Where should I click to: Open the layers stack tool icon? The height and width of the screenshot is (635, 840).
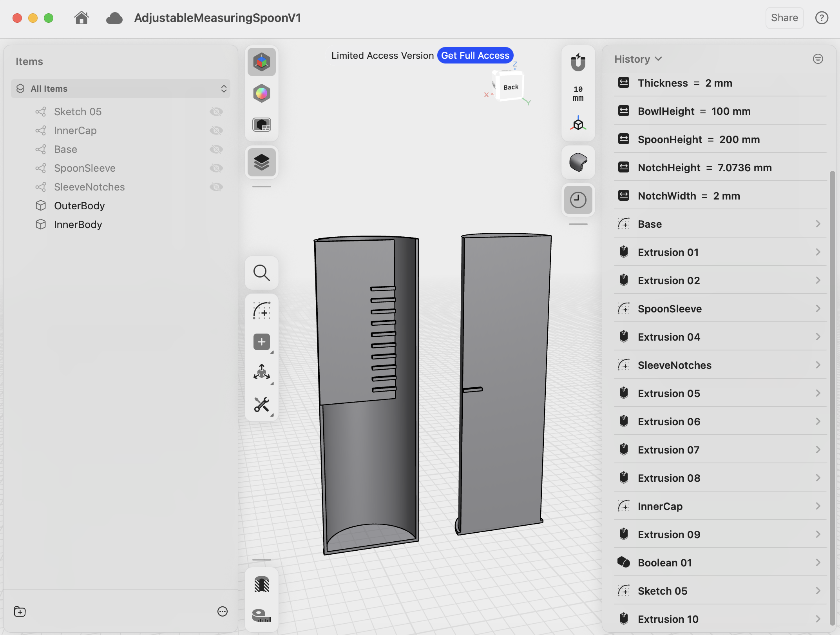[x=262, y=162]
